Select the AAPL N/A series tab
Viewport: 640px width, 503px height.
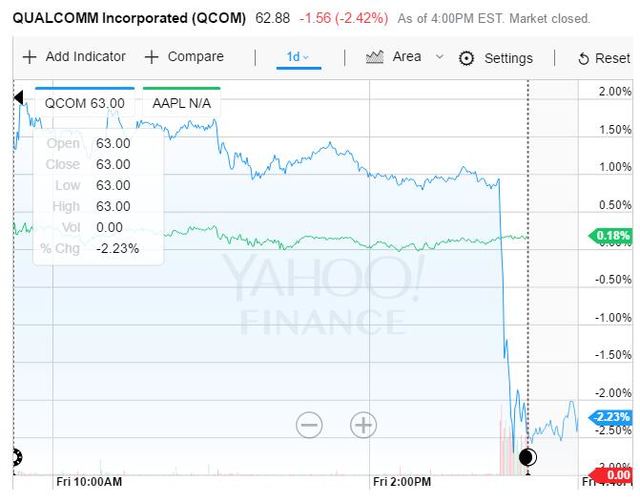click(x=181, y=103)
